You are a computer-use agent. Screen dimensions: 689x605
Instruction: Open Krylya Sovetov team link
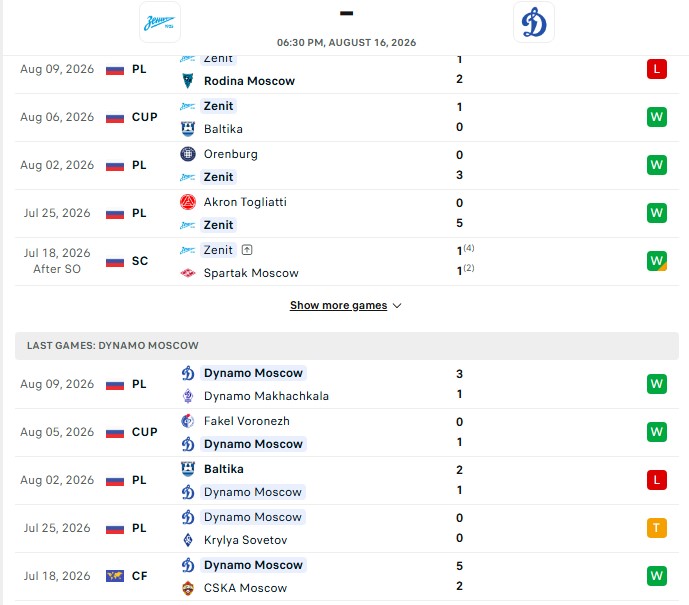tap(245, 540)
